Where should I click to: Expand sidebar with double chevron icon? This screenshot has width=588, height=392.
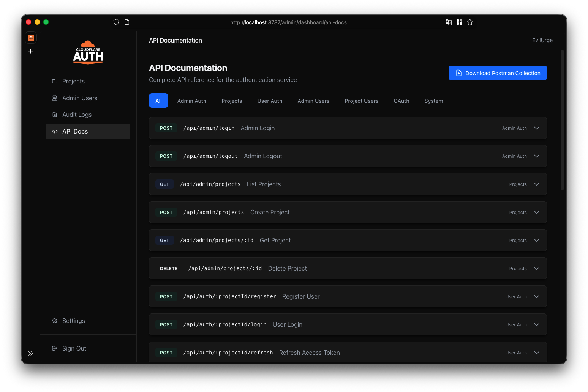pyautogui.click(x=31, y=353)
